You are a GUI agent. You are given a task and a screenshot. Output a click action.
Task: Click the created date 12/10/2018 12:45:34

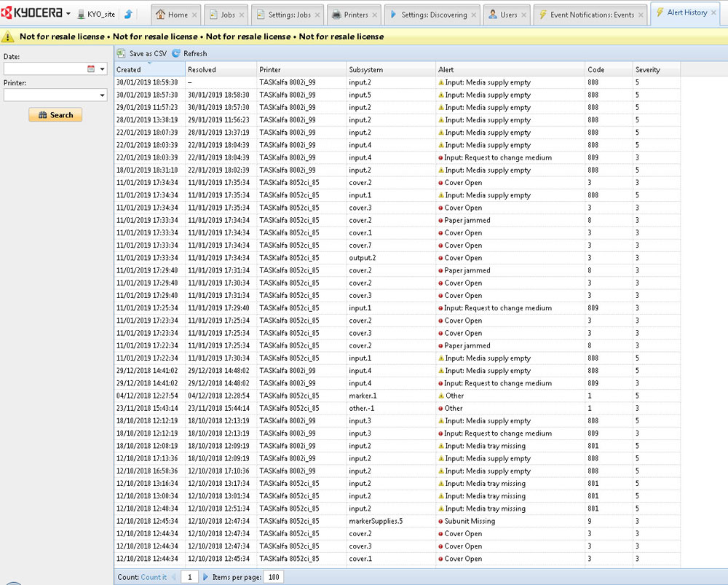147,522
